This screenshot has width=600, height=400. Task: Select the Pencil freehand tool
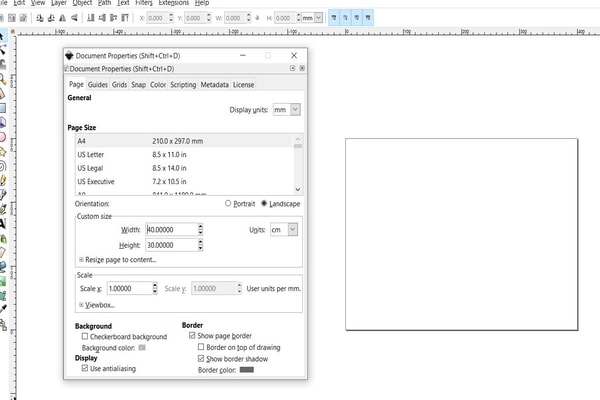(x=3, y=180)
